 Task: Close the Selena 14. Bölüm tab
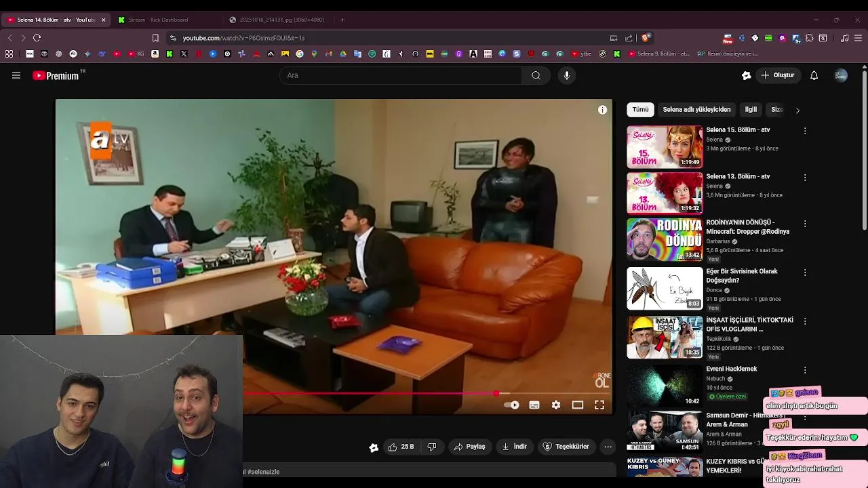pyautogui.click(x=103, y=20)
